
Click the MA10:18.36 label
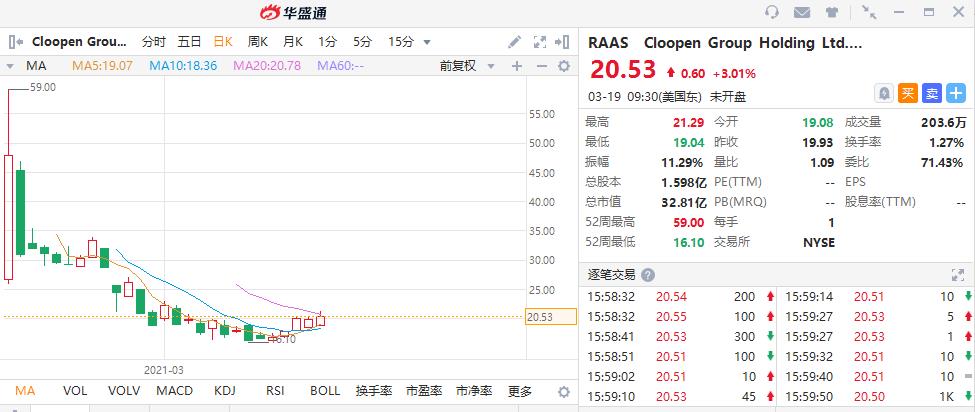[183, 66]
